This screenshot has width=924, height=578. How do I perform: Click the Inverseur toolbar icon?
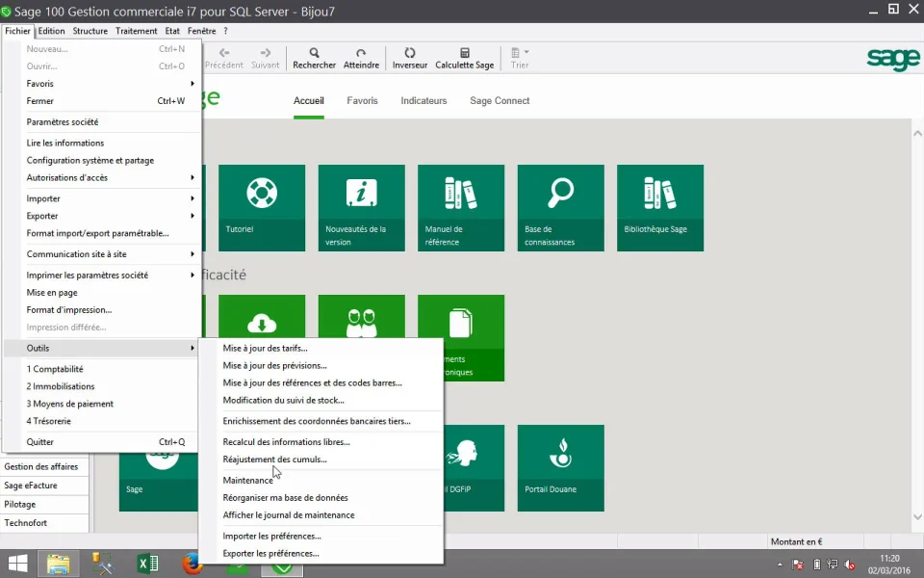tap(410, 53)
